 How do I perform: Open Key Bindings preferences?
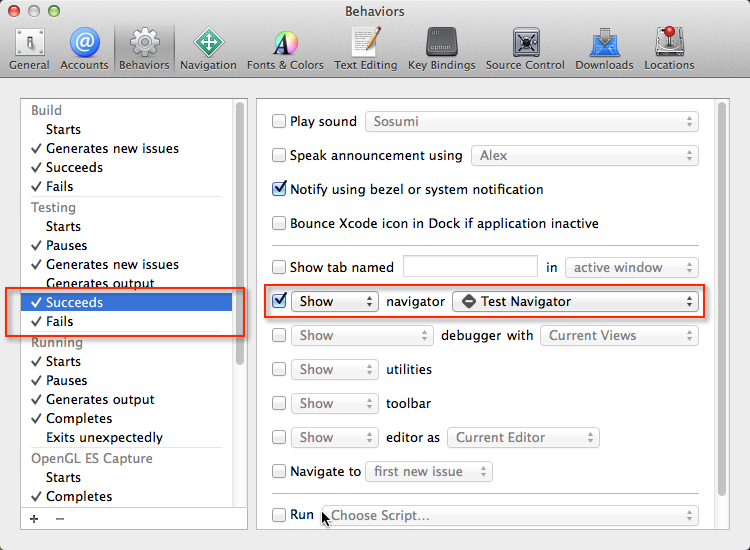tap(441, 48)
